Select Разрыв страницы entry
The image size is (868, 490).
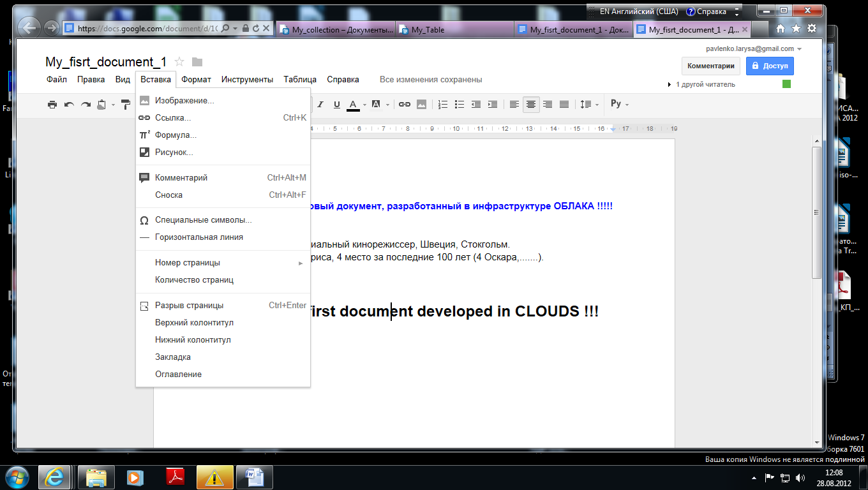click(223, 306)
